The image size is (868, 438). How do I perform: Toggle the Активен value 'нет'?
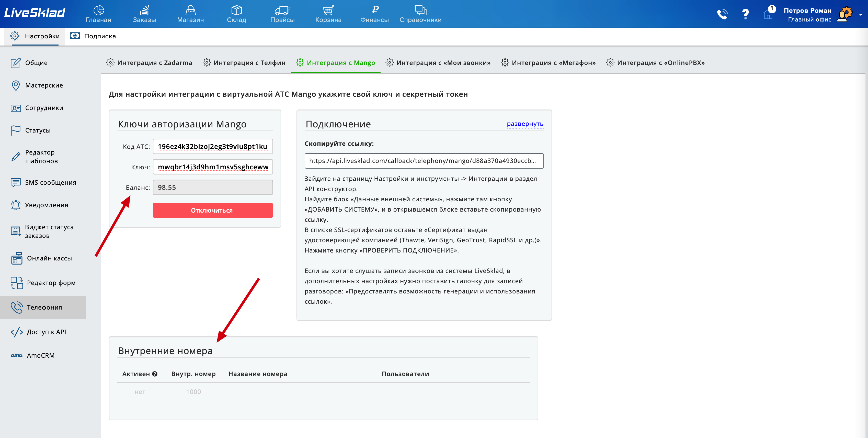pos(140,392)
